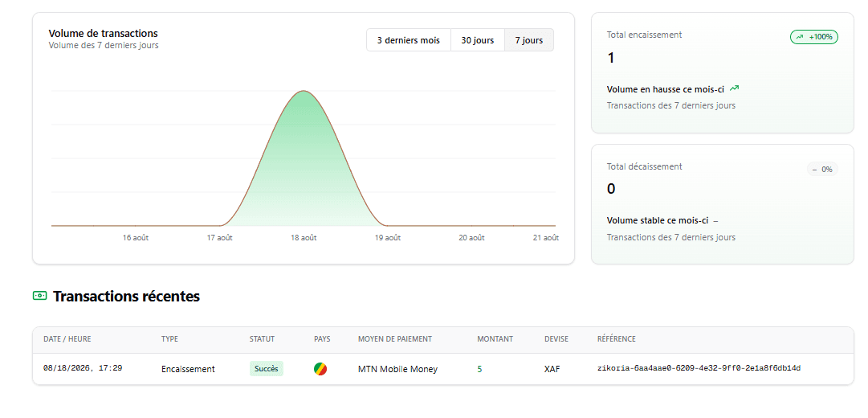Click the Total encaissement value 1
The height and width of the screenshot is (418, 868).
click(x=610, y=58)
